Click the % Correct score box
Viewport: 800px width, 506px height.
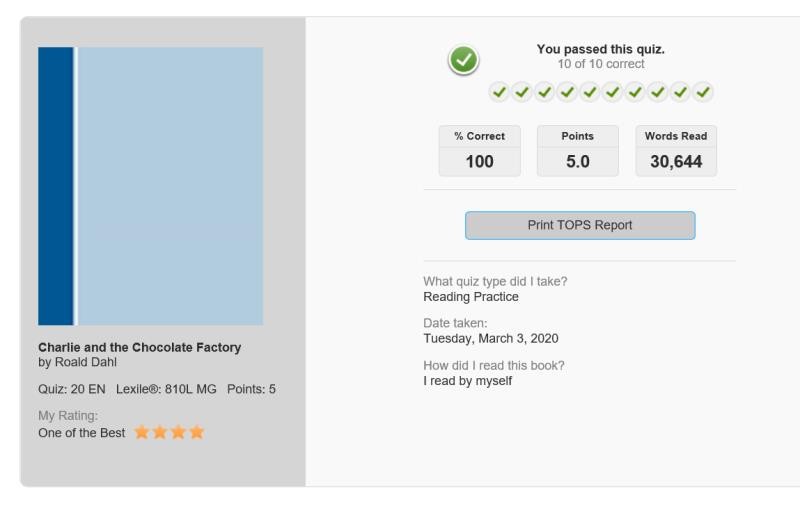(x=480, y=151)
